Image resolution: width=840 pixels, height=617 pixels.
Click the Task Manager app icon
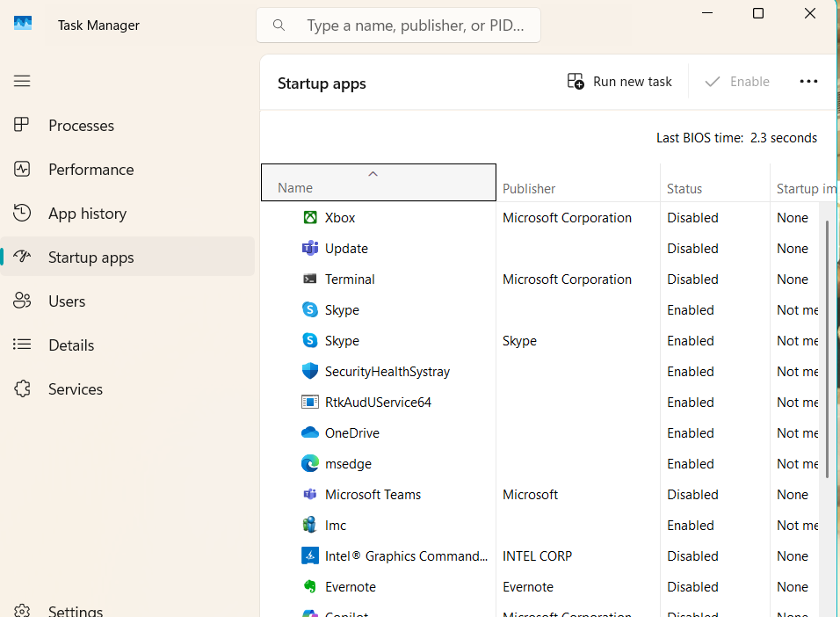click(x=23, y=23)
